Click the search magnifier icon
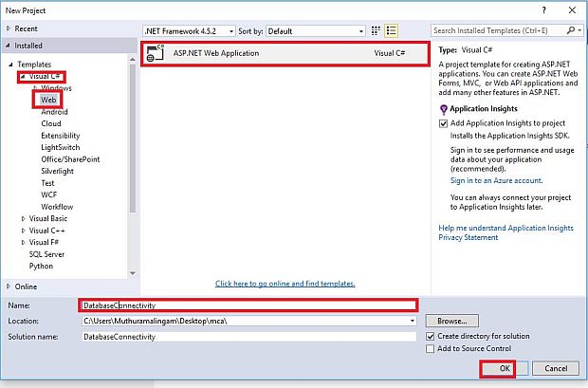Screen dimensions: 588x388 [x=571, y=30]
